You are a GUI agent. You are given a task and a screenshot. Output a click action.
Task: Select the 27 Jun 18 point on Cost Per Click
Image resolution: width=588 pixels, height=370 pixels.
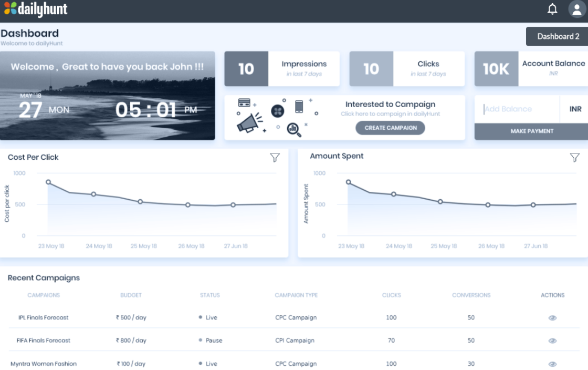pyautogui.click(x=233, y=205)
